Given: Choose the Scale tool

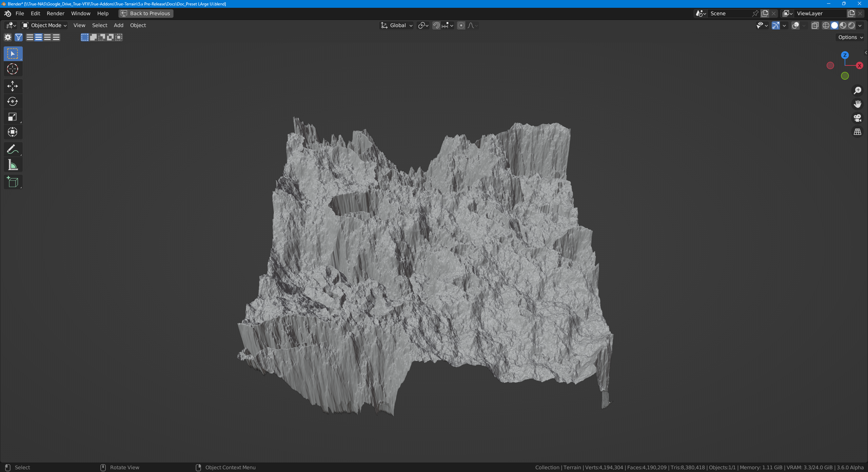Looking at the screenshot, I should [13, 117].
